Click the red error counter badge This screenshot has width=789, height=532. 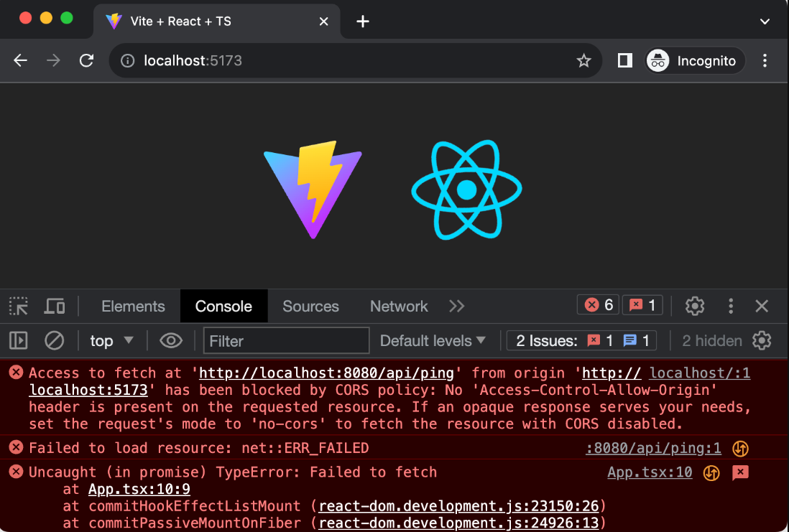pyautogui.click(x=597, y=304)
